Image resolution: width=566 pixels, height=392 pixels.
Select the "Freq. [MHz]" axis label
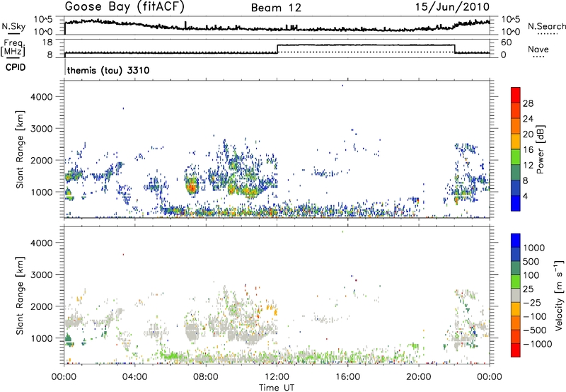pyautogui.click(x=13, y=47)
